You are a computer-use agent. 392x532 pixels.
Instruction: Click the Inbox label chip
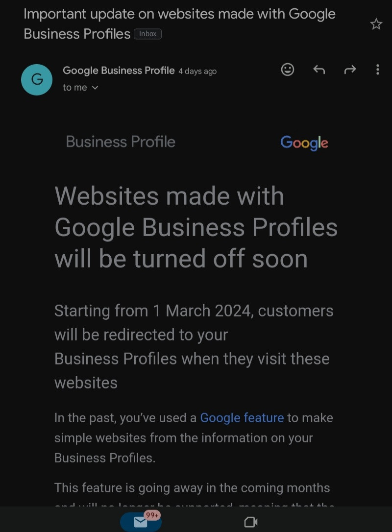[147, 34]
